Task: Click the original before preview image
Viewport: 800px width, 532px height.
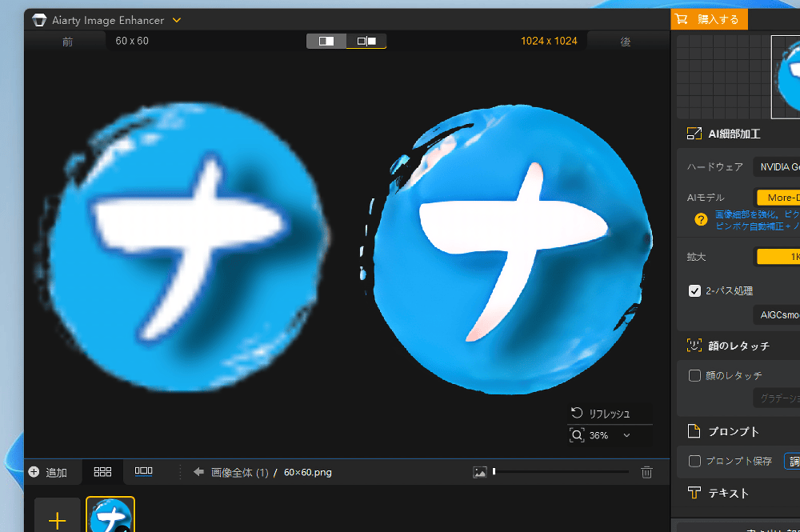Action: 182,247
